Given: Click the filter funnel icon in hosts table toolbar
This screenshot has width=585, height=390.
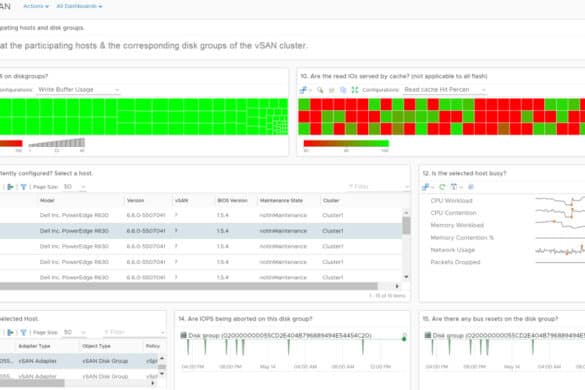Looking at the screenshot, I should 24,187.
